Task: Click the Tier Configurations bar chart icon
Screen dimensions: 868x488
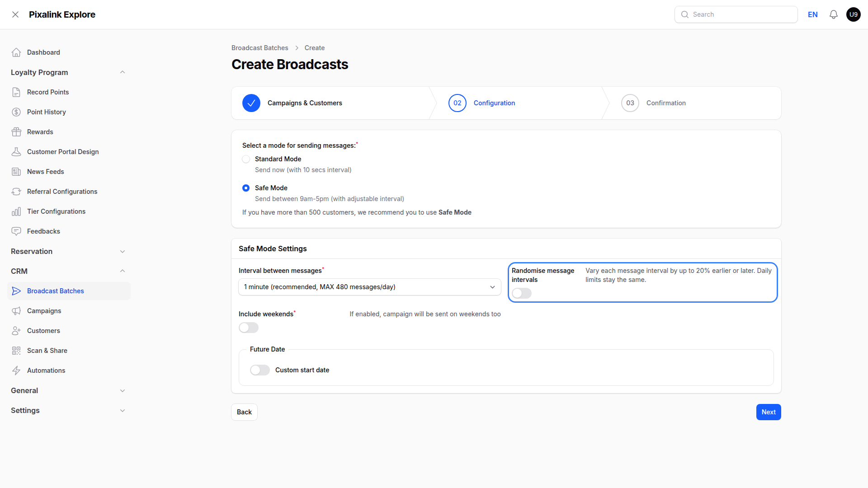Action: point(16,211)
